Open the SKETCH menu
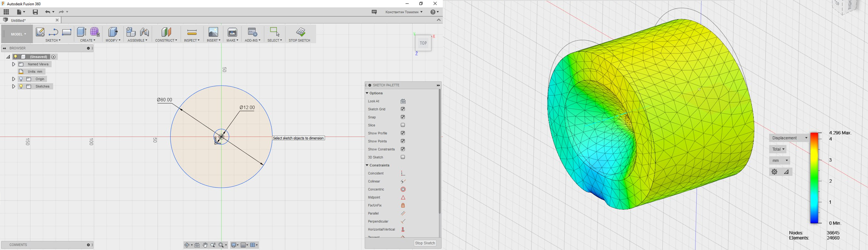Image resolution: width=868 pixels, height=250 pixels. [53, 41]
